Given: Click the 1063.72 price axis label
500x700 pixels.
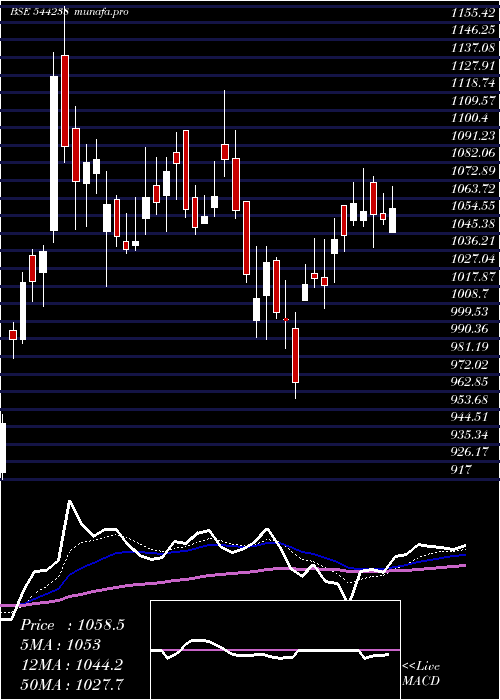Looking at the screenshot, I should point(473,188).
